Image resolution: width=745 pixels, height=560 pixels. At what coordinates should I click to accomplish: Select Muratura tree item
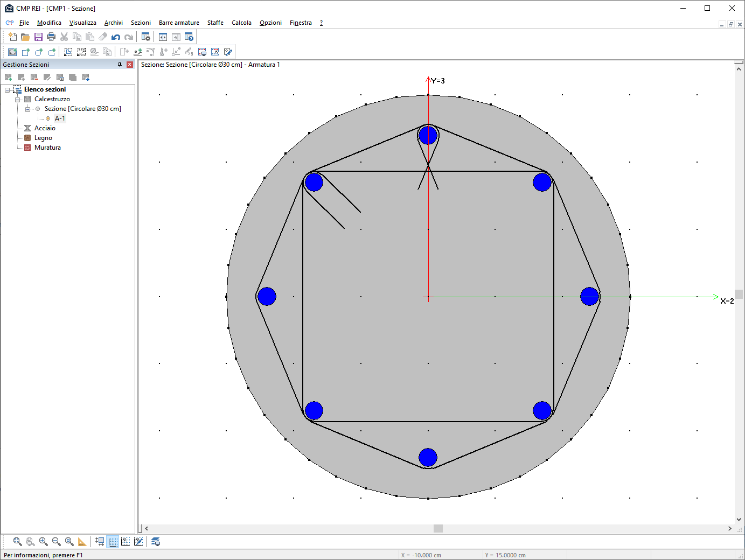point(47,148)
